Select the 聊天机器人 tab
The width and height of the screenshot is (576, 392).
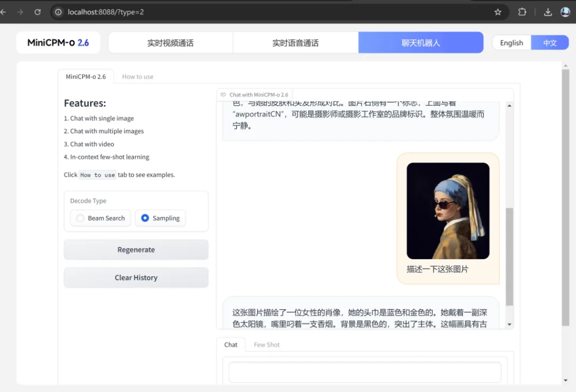pyautogui.click(x=421, y=43)
